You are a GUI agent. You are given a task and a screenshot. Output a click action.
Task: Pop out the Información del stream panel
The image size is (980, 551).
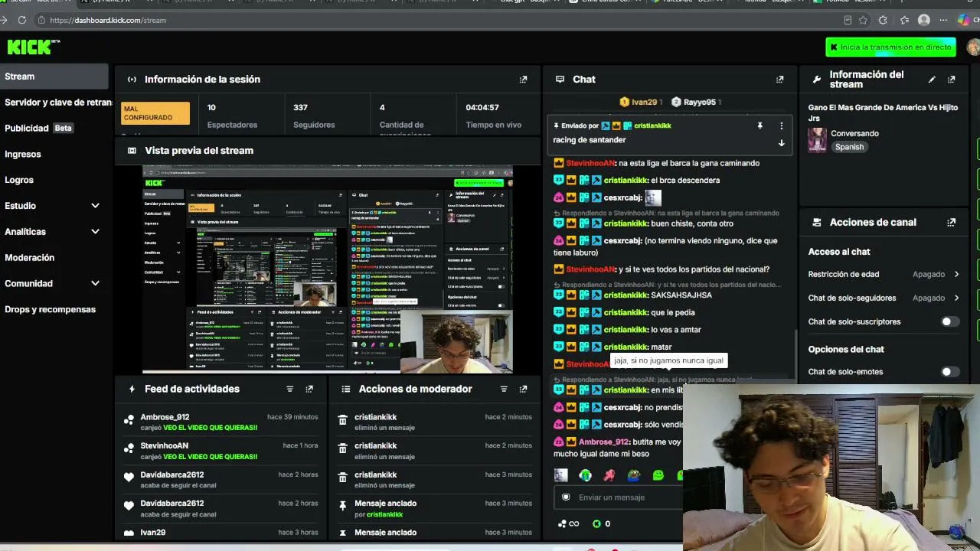tap(952, 80)
